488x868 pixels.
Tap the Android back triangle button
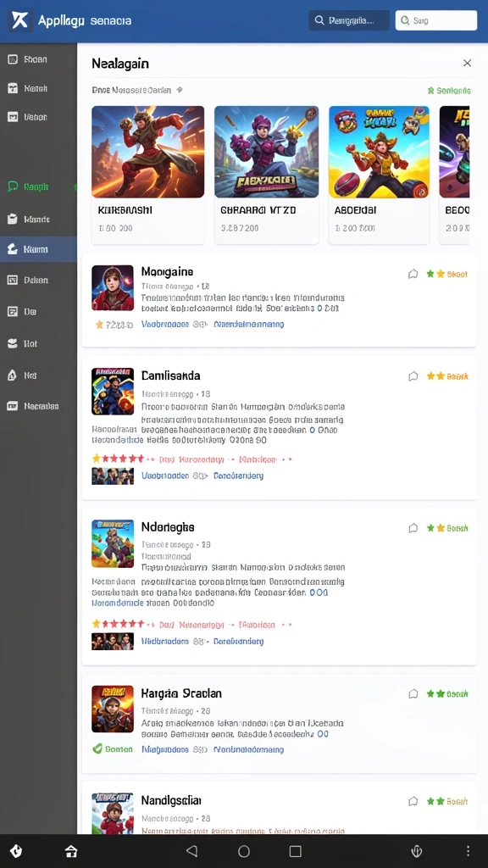191,851
